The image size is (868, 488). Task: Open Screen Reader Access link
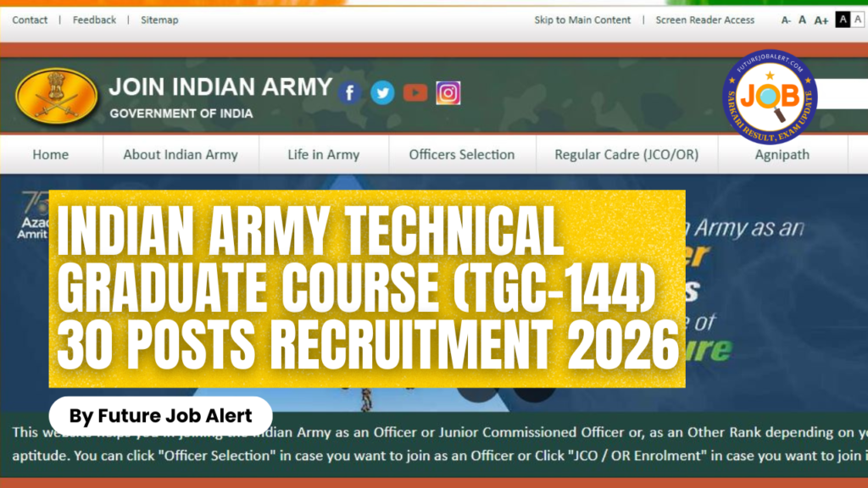point(704,20)
